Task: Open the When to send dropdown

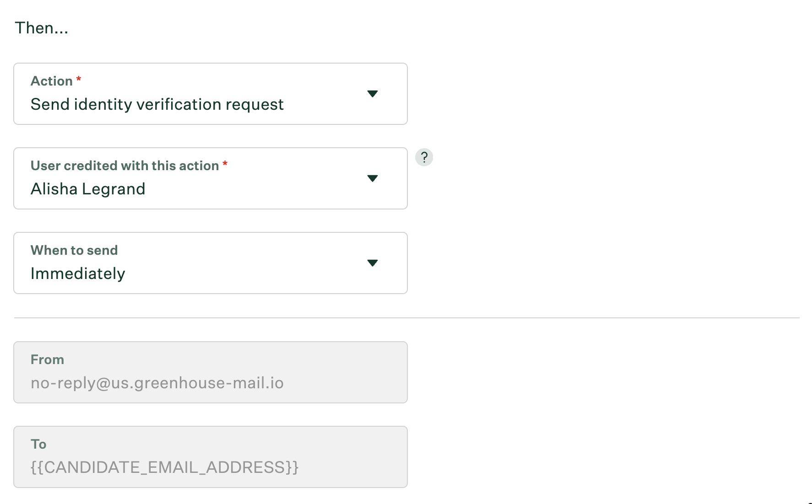Action: tap(211, 263)
